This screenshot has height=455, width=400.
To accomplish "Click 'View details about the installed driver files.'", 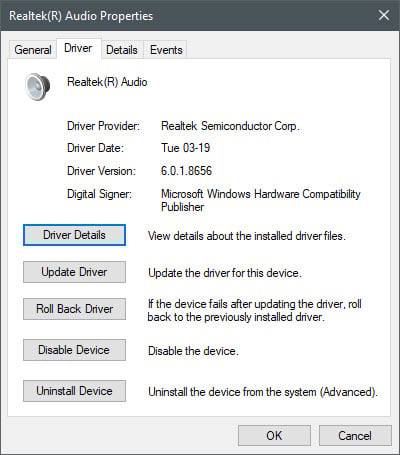I will pyautogui.click(x=247, y=236).
